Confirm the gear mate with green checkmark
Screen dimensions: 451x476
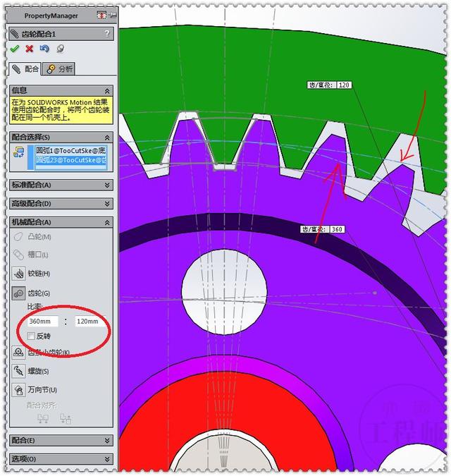pos(14,49)
